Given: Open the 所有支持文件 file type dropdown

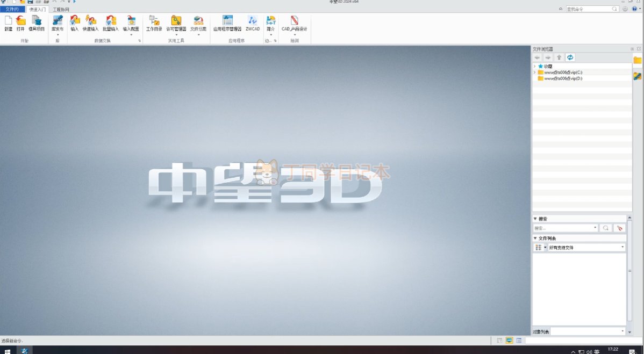Looking at the screenshot, I should 622,248.
